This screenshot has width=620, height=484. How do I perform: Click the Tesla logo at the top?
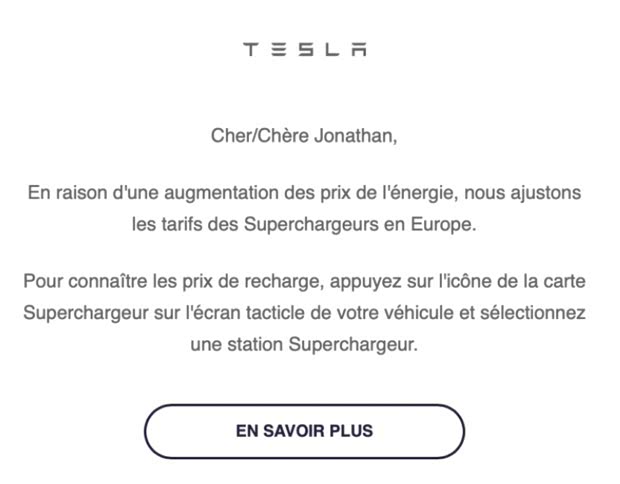304,49
